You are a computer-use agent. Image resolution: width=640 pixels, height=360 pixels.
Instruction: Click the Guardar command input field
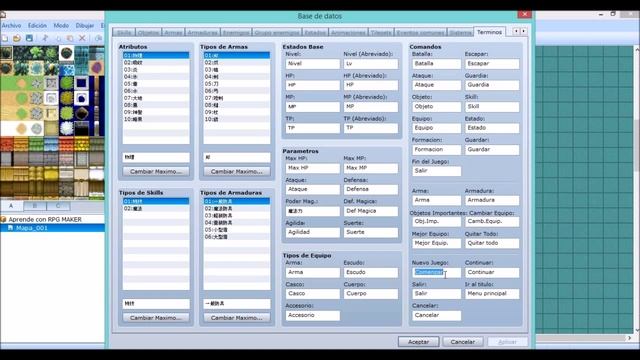coord(492,150)
